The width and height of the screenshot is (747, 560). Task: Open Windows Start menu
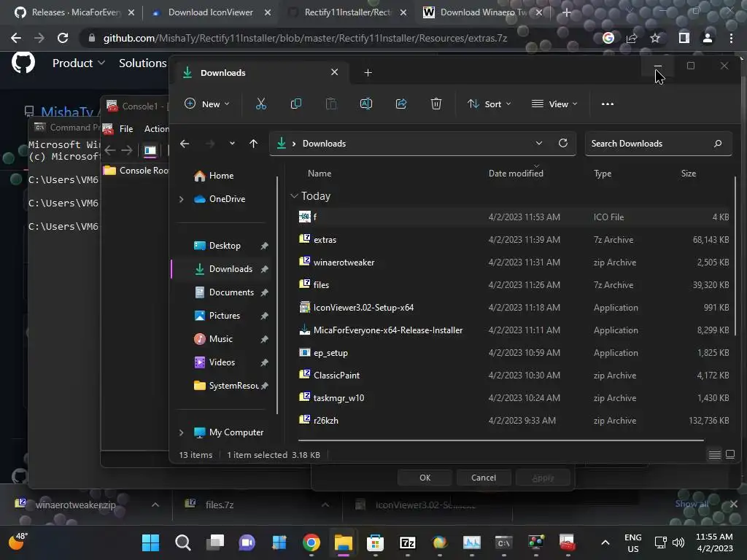point(151,542)
